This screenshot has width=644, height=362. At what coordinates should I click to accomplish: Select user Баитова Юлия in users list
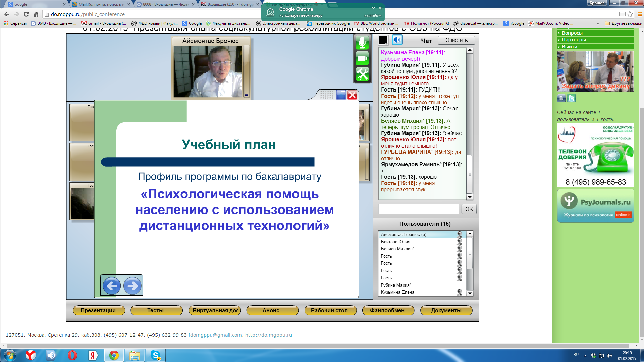click(x=422, y=242)
